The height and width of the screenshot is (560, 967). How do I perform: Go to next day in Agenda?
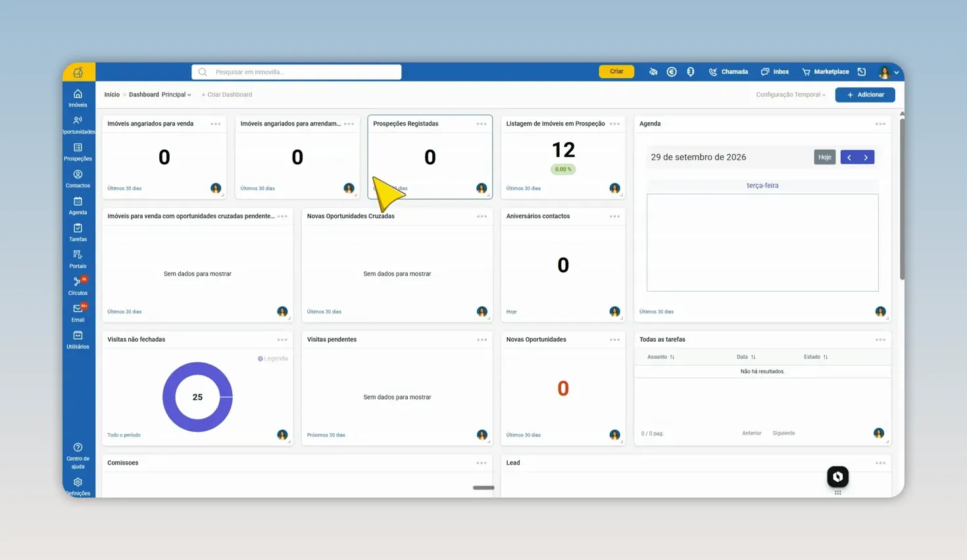point(866,157)
